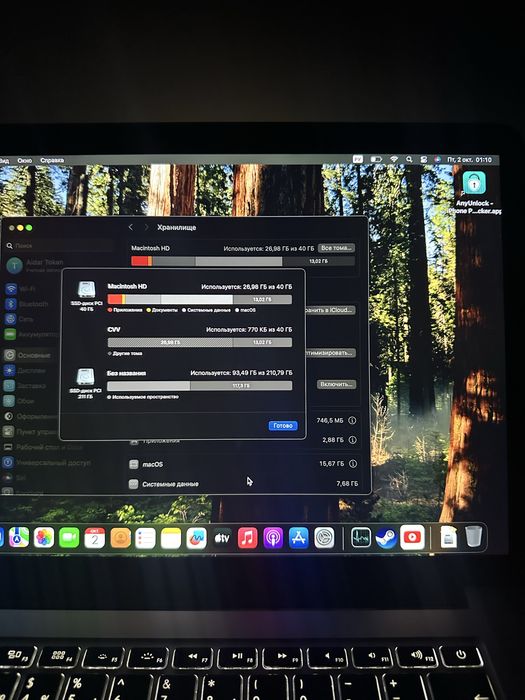Image resolution: width=525 pixels, height=700 pixels.
Task: Open the Окно menu
Action: click(x=25, y=160)
